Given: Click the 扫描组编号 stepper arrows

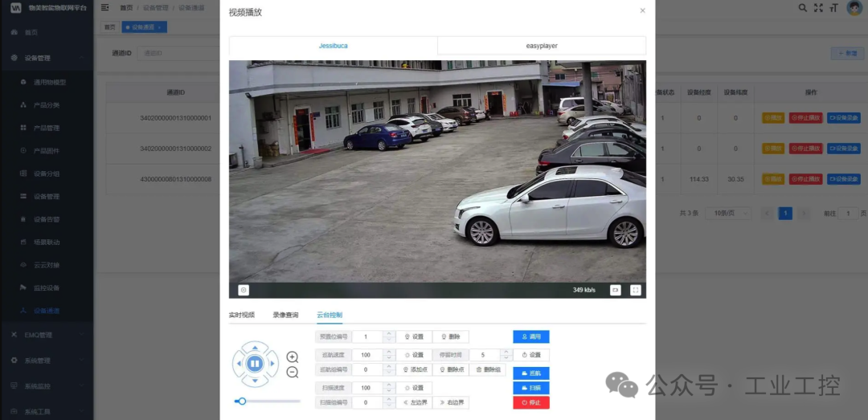Looking at the screenshot, I should pyautogui.click(x=389, y=403).
